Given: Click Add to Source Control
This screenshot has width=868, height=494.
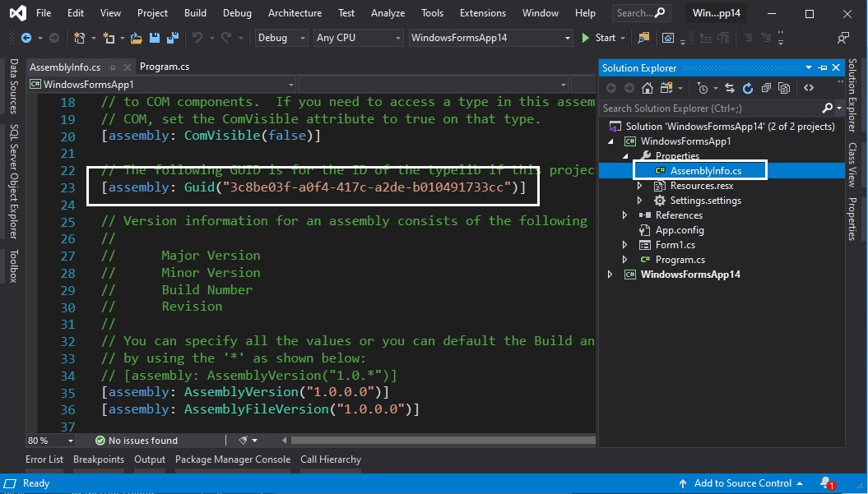Looking at the screenshot, I should click(741, 483).
